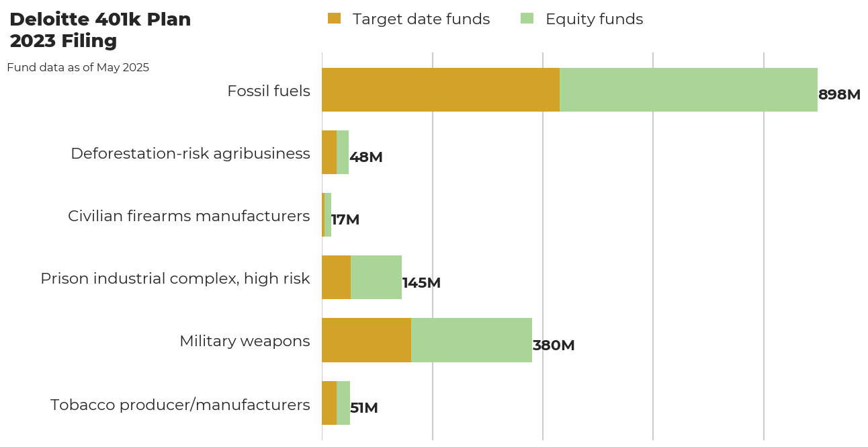
Task: Click the 48M total value label
Action: click(366, 157)
